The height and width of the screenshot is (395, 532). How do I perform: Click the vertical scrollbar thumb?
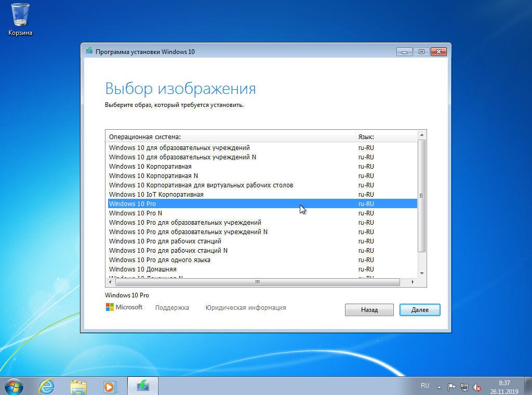tap(422, 196)
